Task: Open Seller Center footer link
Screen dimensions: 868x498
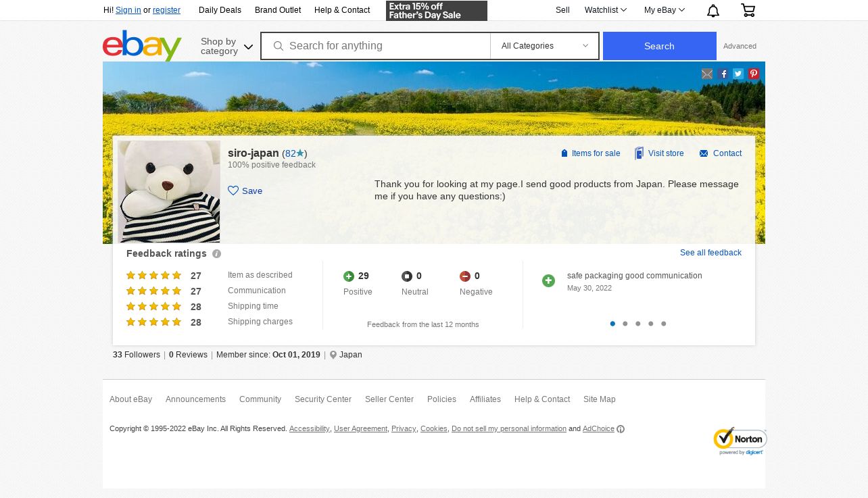Action: [x=389, y=399]
